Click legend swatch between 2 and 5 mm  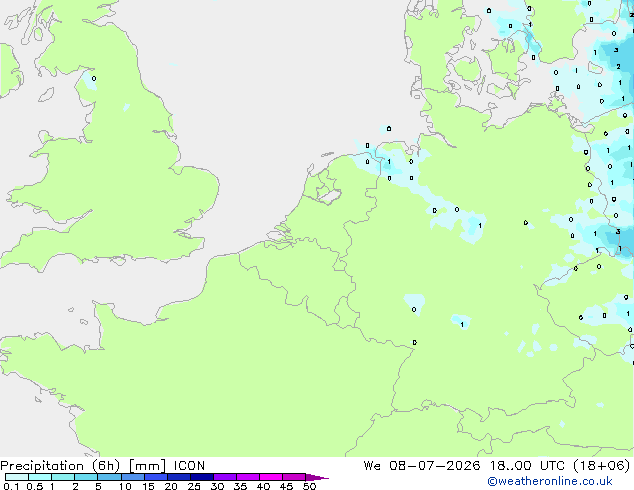pos(86,477)
